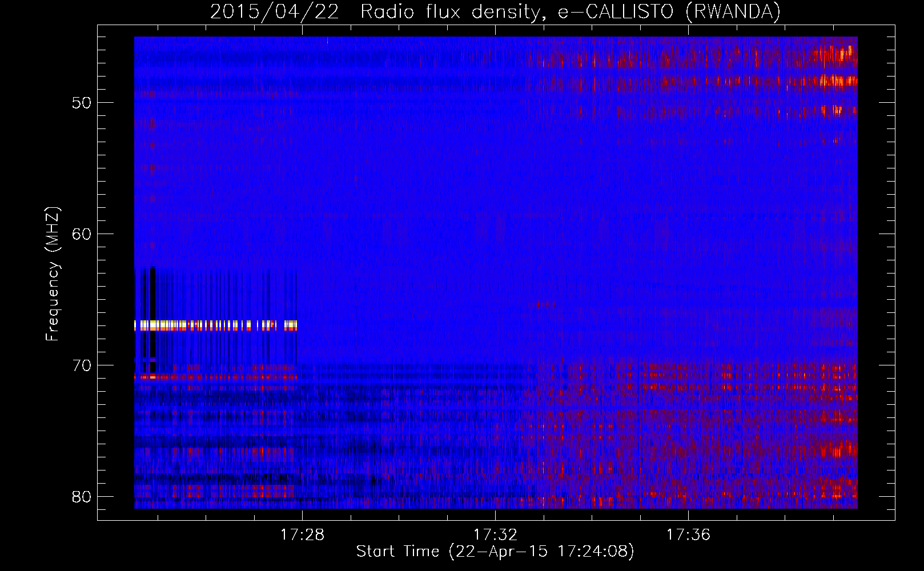924x571 pixels.
Task: Click the "80" frequency tick label
Action: (x=82, y=497)
